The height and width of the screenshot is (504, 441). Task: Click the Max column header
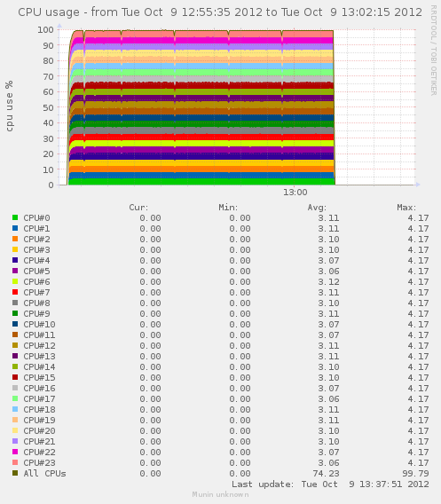[406, 208]
